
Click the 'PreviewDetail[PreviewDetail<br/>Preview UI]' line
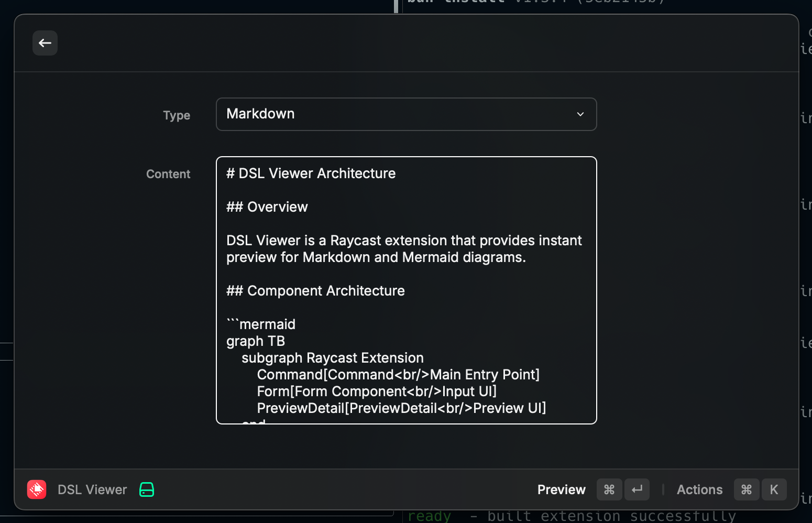401,408
